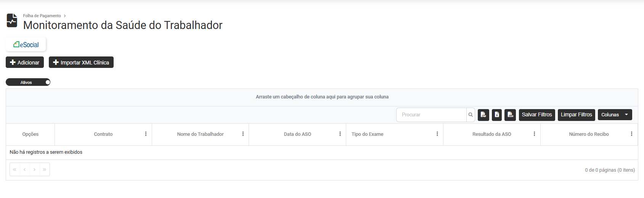Viewport: 644px width, 198px height.
Task: Click the column grouping drop area
Action: coord(322,97)
